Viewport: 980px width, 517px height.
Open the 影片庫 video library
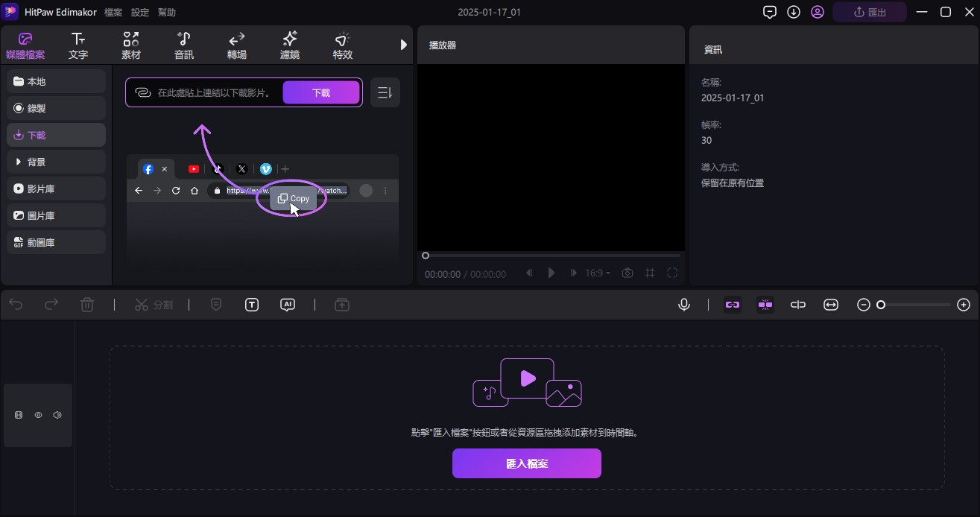pyautogui.click(x=57, y=188)
